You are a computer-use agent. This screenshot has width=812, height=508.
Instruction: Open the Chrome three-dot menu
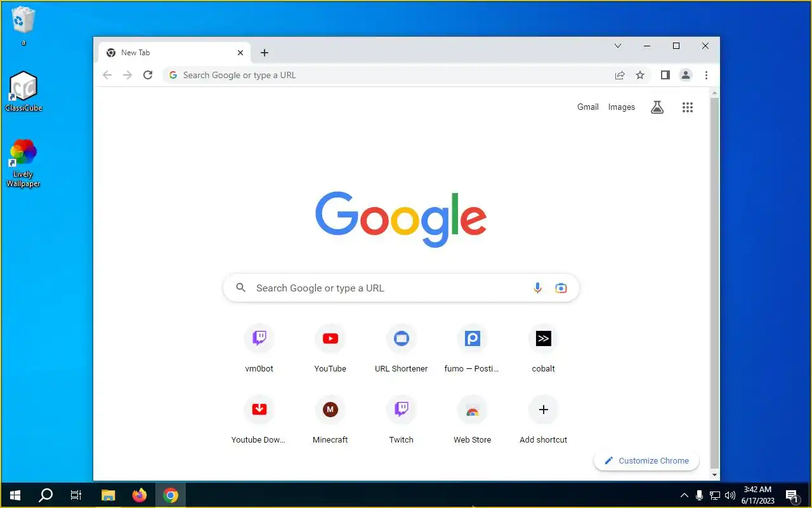click(706, 75)
